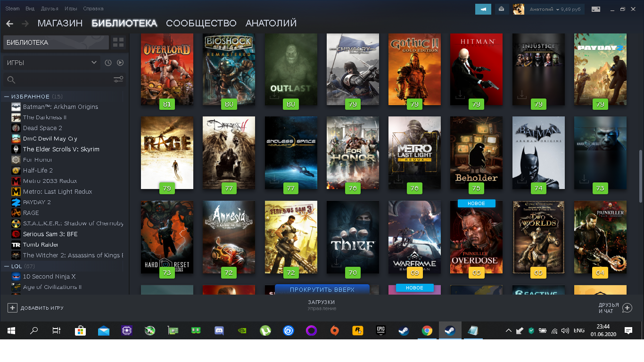This screenshot has width=644, height=362.
Task: Open the Gothic II Gold Edition cover
Action: click(x=414, y=69)
